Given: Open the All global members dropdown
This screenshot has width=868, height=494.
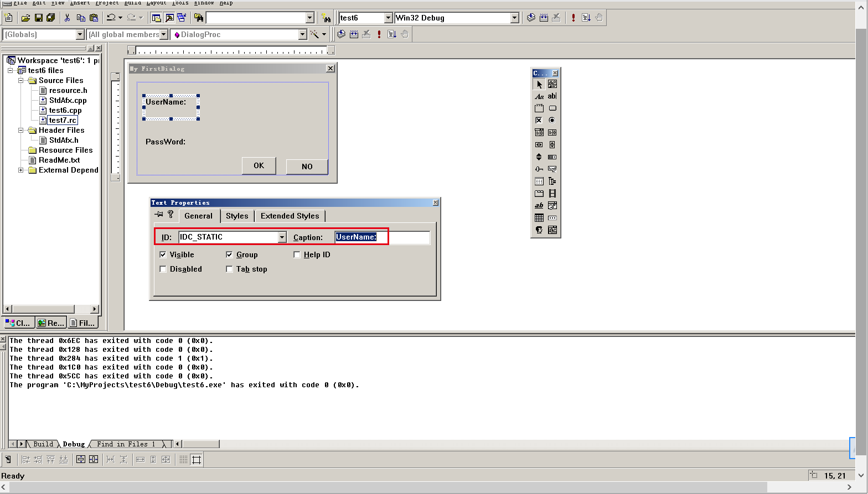Looking at the screenshot, I should pyautogui.click(x=164, y=34).
